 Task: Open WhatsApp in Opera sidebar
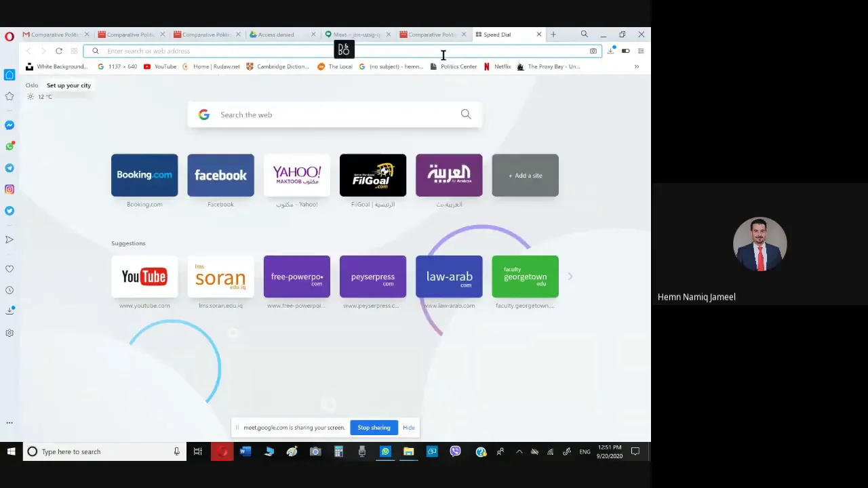9,146
